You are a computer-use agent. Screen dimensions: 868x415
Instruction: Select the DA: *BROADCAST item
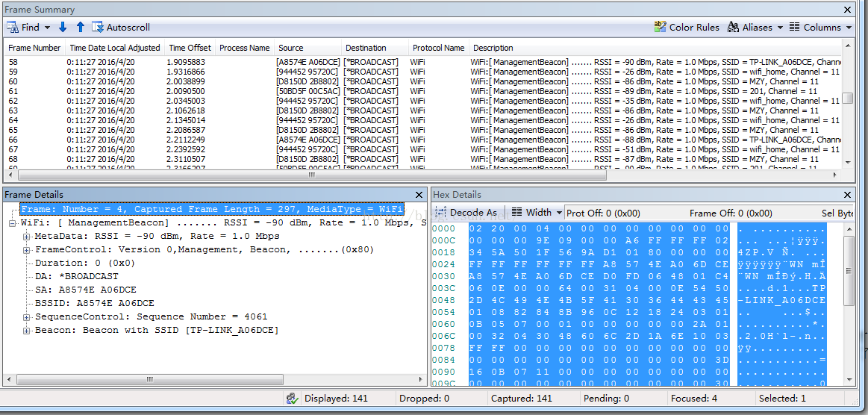pyautogui.click(x=76, y=276)
